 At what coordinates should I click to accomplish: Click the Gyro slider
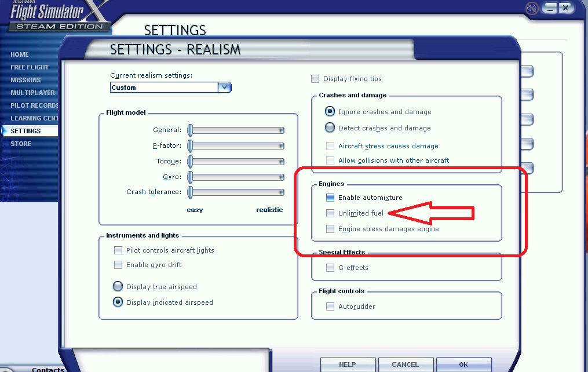[x=236, y=177]
